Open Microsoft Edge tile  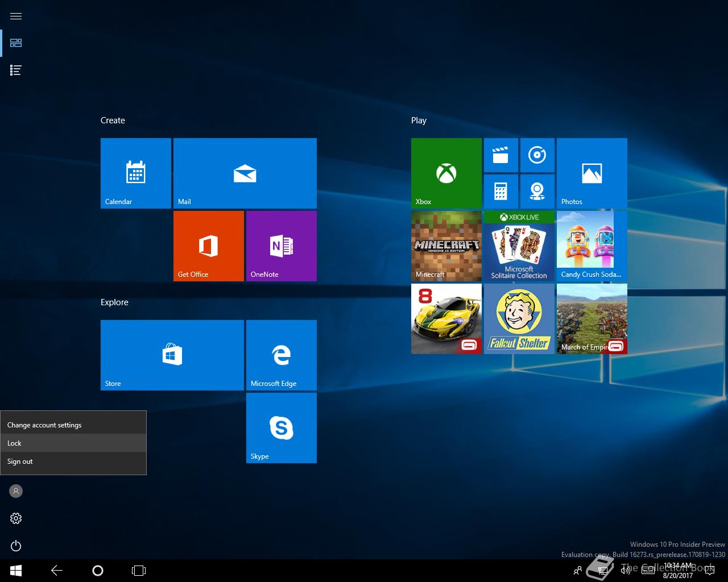(281, 355)
